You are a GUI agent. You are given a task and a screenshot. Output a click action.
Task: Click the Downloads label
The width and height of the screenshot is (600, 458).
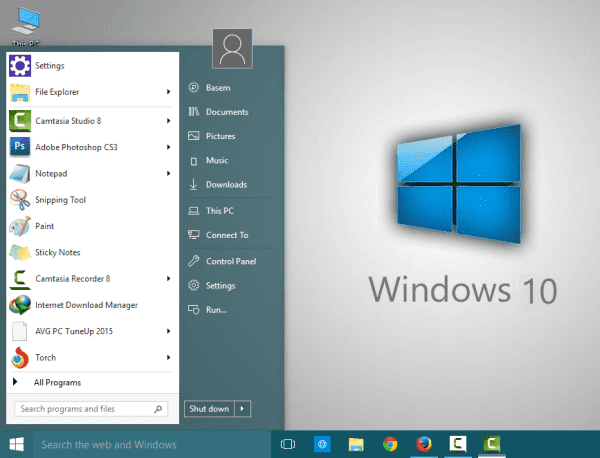point(227,184)
